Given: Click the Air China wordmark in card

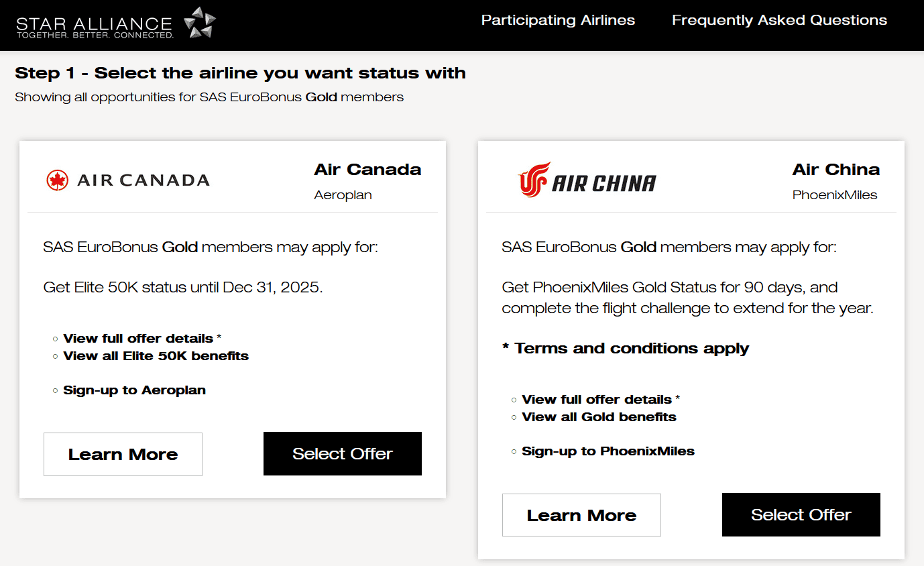Looking at the screenshot, I should pos(603,183).
